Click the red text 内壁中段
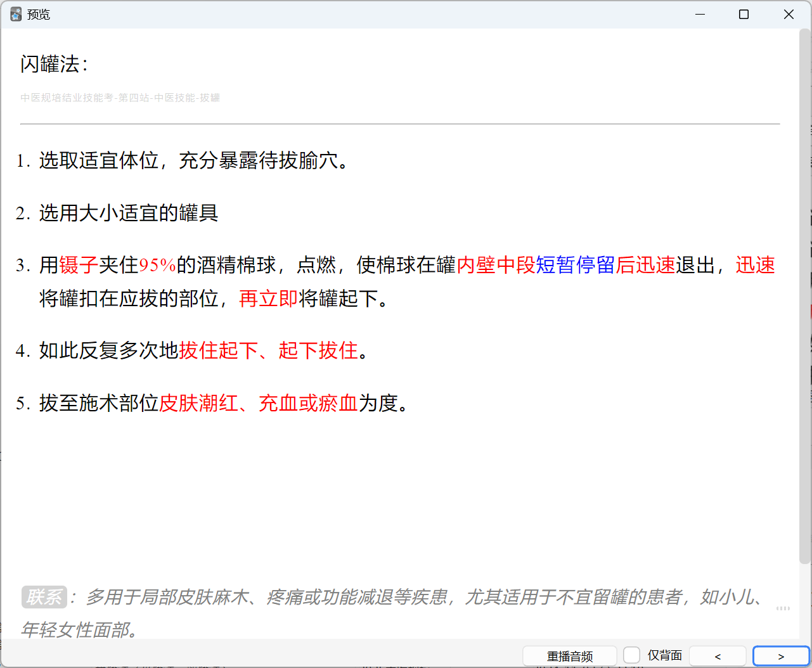The width and height of the screenshot is (812, 668). click(x=496, y=265)
